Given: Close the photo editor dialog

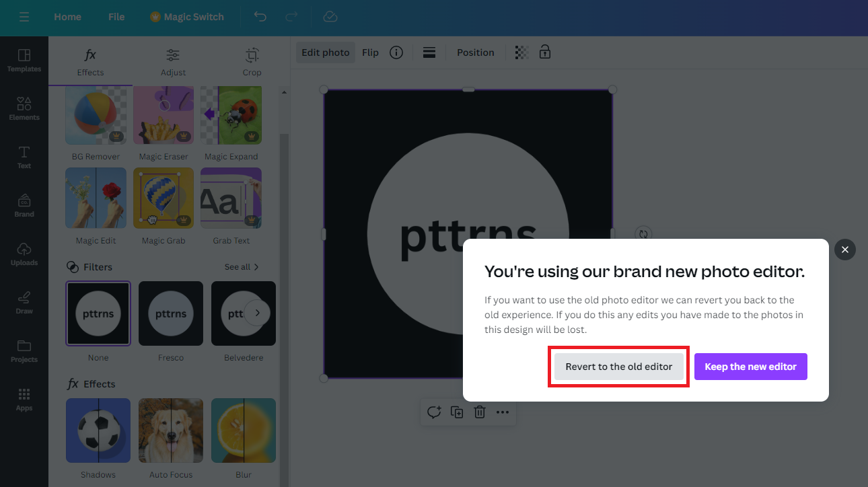Looking at the screenshot, I should (x=845, y=250).
